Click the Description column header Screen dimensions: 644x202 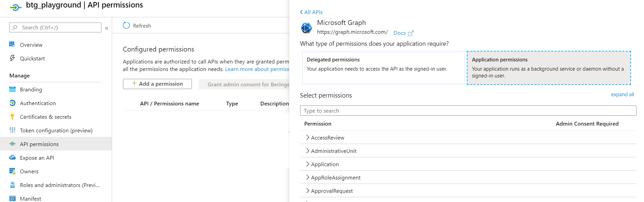point(275,103)
